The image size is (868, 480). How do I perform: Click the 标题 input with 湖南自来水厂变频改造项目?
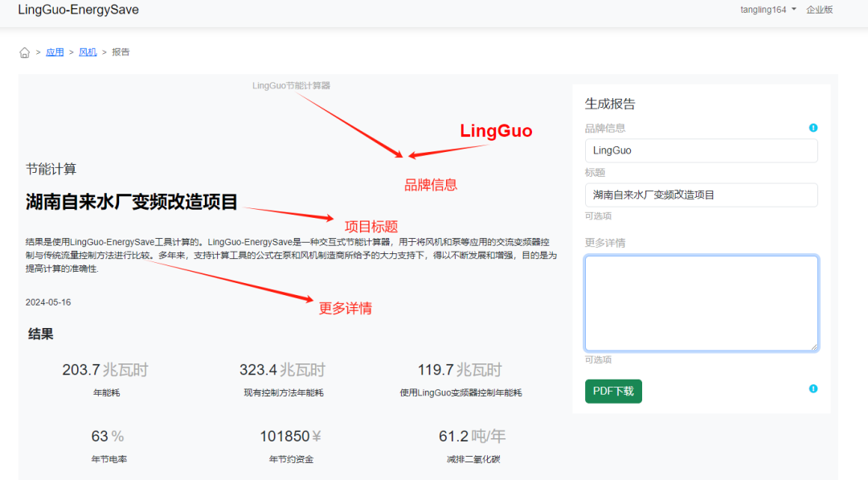point(701,195)
